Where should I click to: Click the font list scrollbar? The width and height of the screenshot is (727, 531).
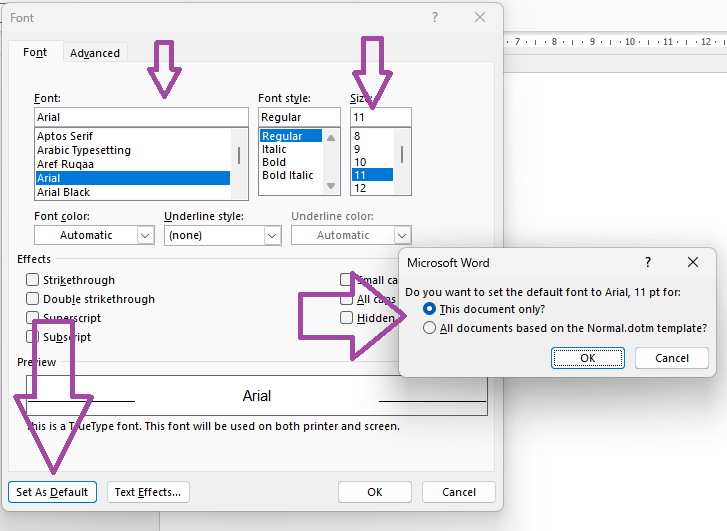pos(239,164)
